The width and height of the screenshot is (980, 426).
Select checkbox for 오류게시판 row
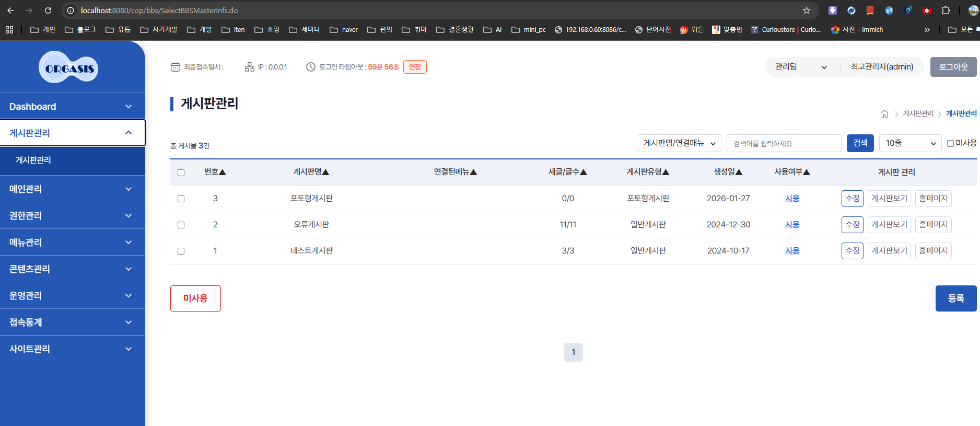click(181, 225)
